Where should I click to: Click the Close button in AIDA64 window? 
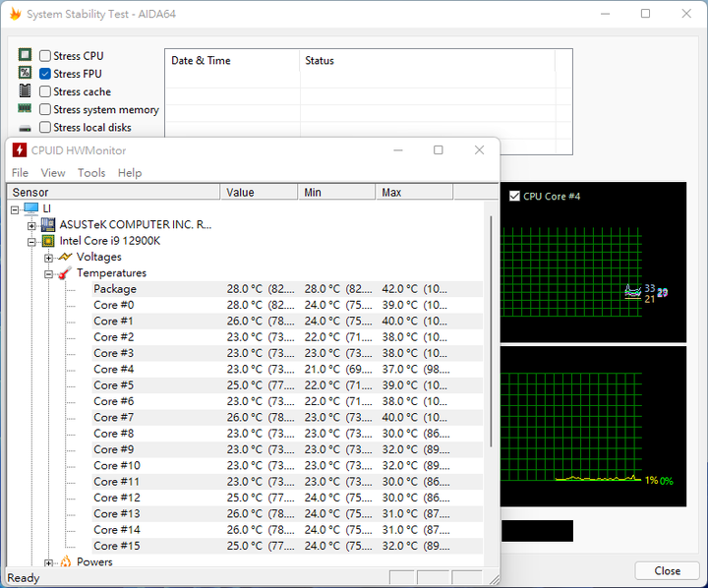pyautogui.click(x=667, y=571)
